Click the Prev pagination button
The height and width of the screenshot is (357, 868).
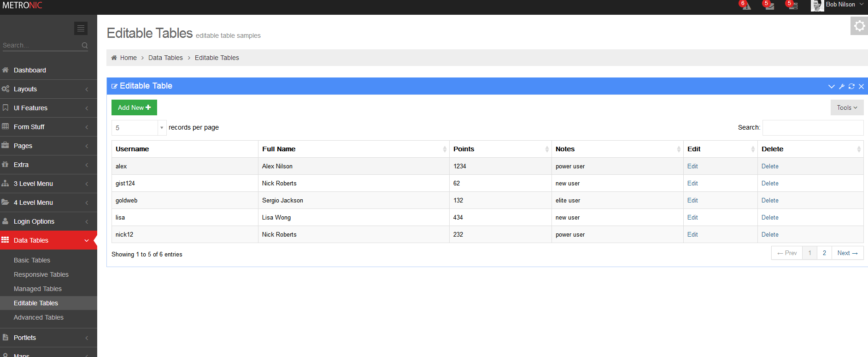(x=787, y=253)
